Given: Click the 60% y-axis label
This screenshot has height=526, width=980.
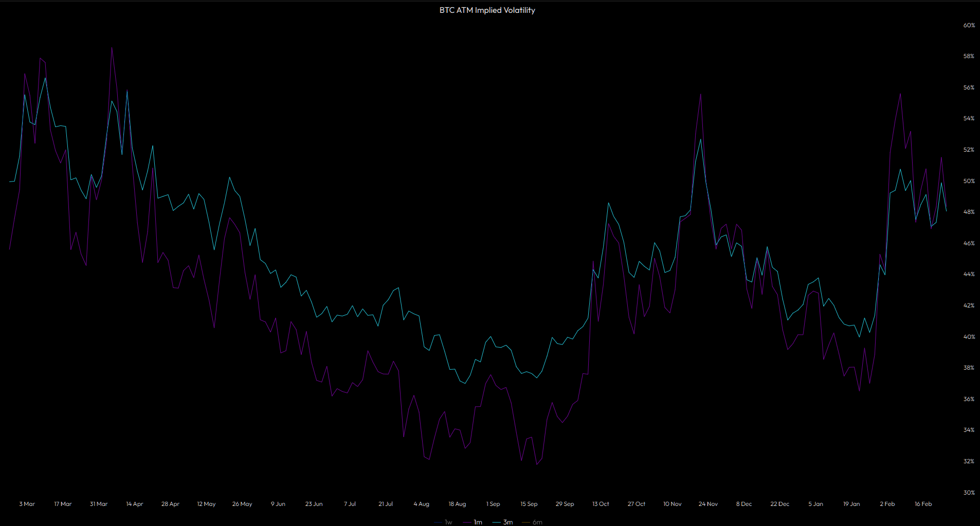Looking at the screenshot, I should [x=969, y=25].
